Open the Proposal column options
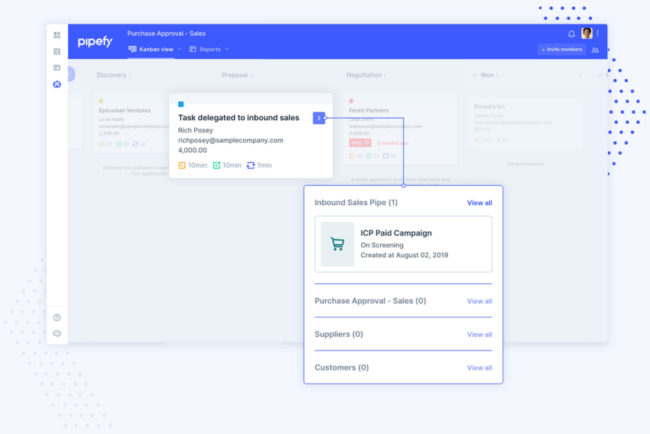 point(252,75)
